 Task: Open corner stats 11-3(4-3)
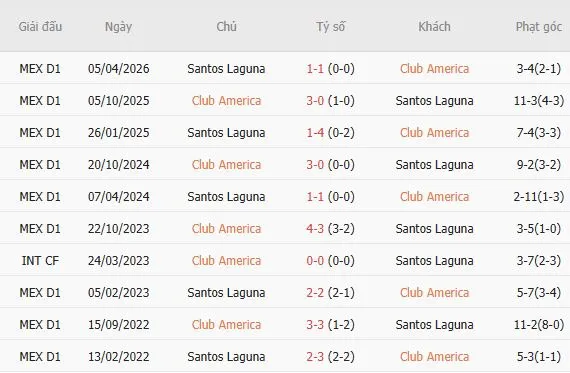pyautogui.click(x=539, y=101)
